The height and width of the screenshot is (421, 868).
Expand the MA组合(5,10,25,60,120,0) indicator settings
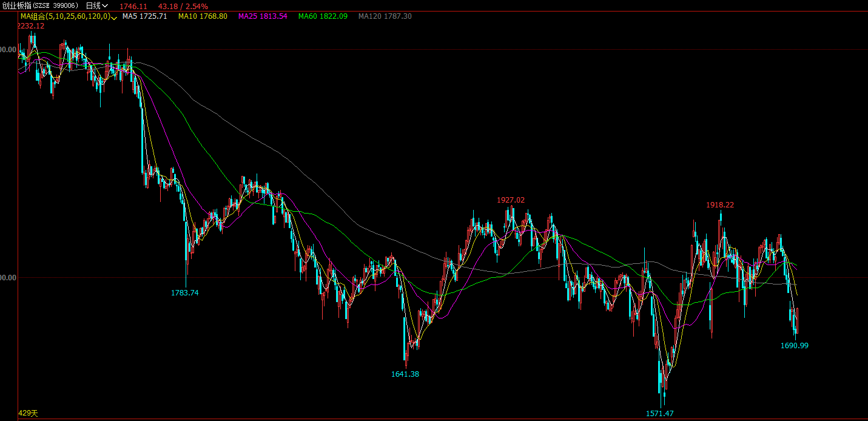[69, 16]
